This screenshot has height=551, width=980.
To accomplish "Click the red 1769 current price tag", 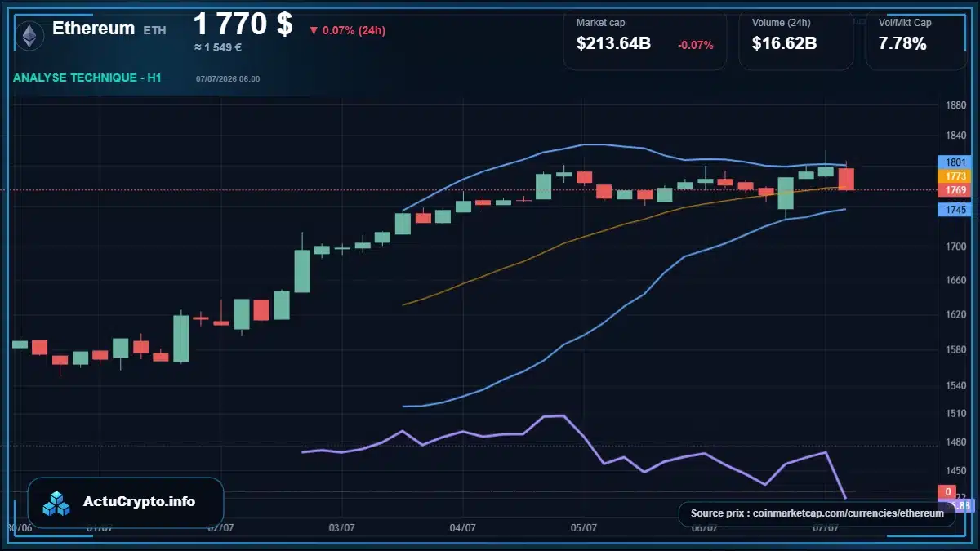I will pyautogui.click(x=954, y=190).
